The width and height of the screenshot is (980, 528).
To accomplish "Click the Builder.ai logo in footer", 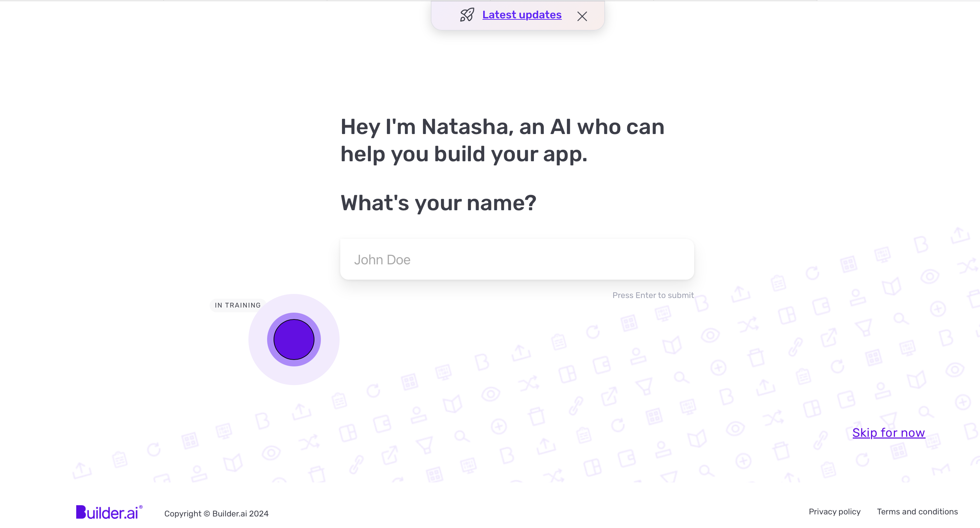I will (108, 512).
